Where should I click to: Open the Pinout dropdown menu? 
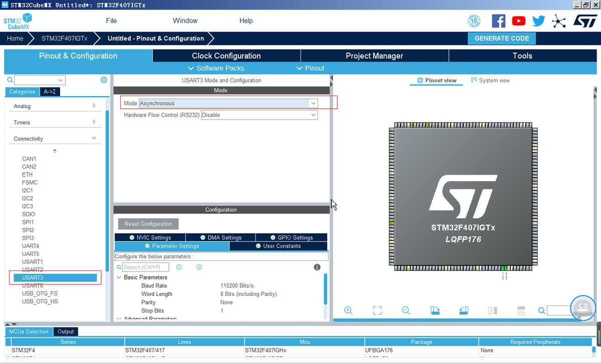[311, 68]
